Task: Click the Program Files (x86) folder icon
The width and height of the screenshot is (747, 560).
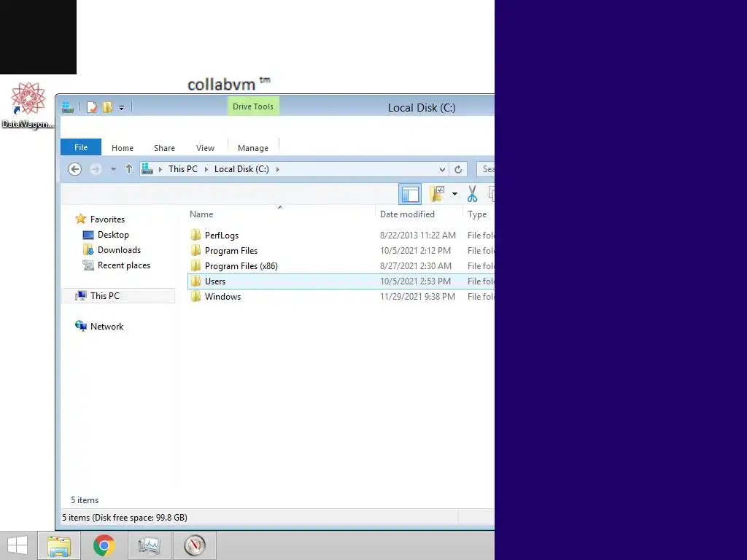Action: point(196,265)
